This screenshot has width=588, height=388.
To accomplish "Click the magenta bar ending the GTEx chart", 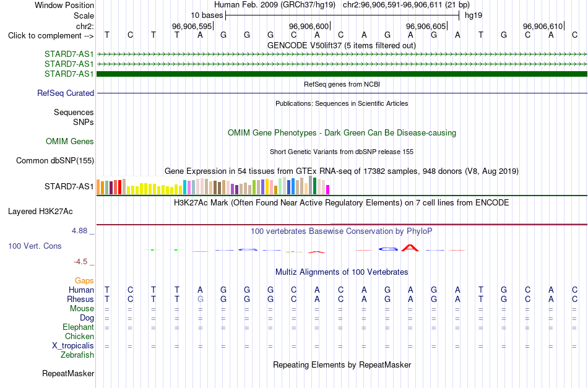I will 328,190.
